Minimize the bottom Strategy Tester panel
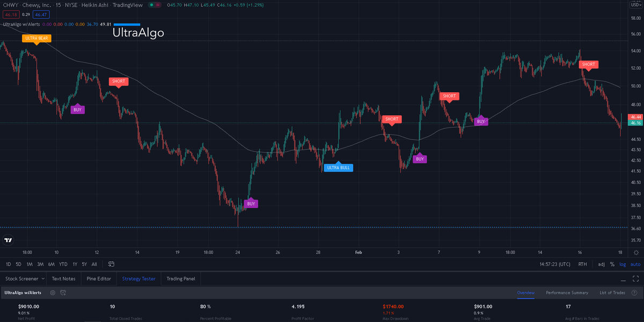This screenshot has height=322, width=644. 623,280
